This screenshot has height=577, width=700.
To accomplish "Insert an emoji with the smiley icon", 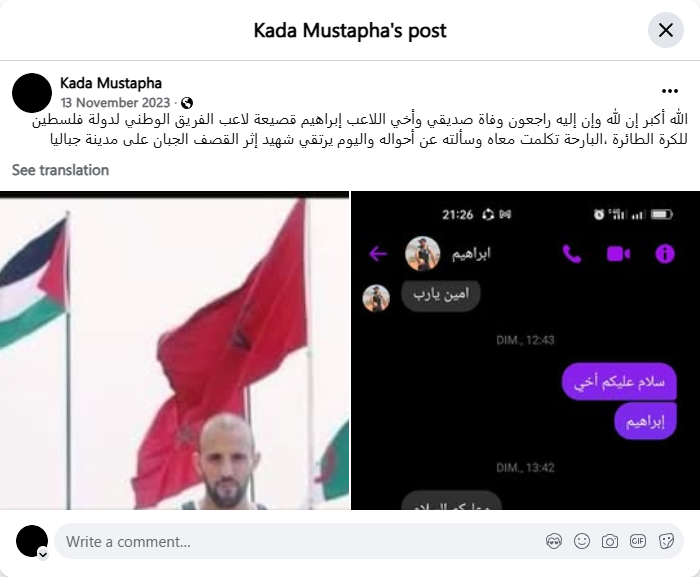I will [x=582, y=541].
